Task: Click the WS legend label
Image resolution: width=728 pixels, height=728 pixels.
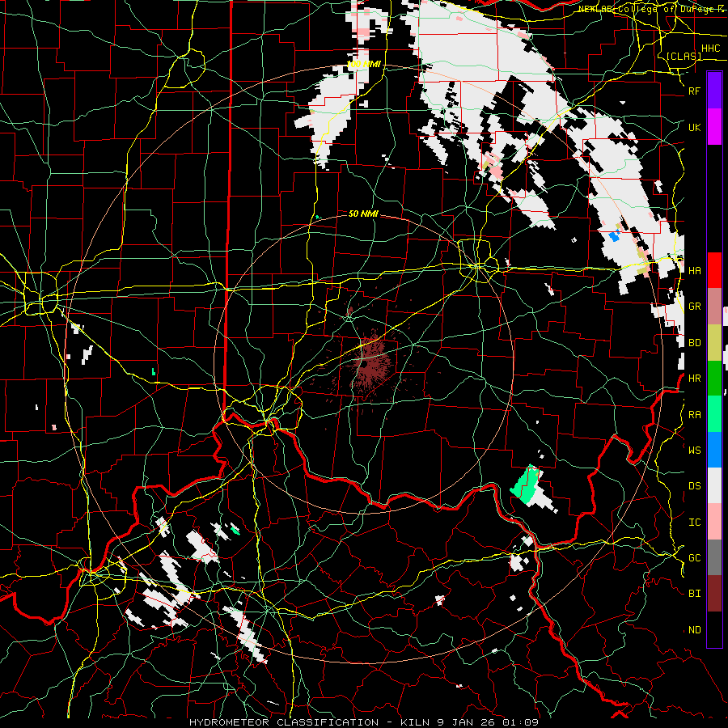Action: click(x=694, y=451)
